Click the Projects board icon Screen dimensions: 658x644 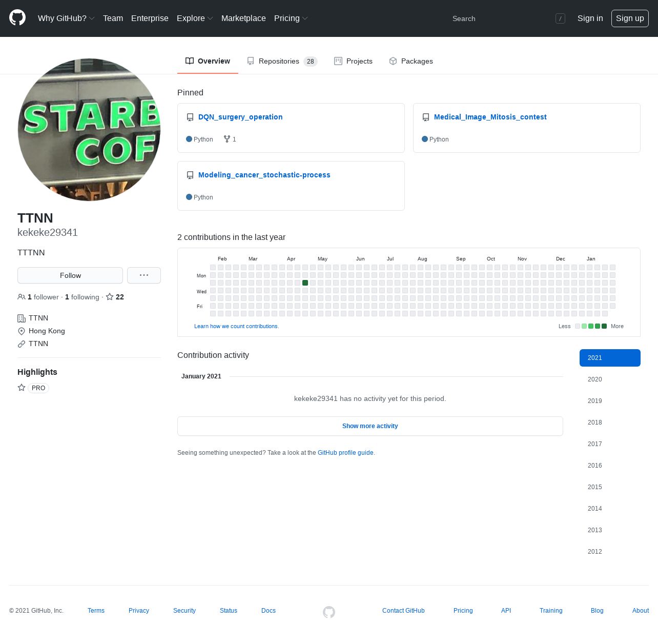tap(338, 61)
